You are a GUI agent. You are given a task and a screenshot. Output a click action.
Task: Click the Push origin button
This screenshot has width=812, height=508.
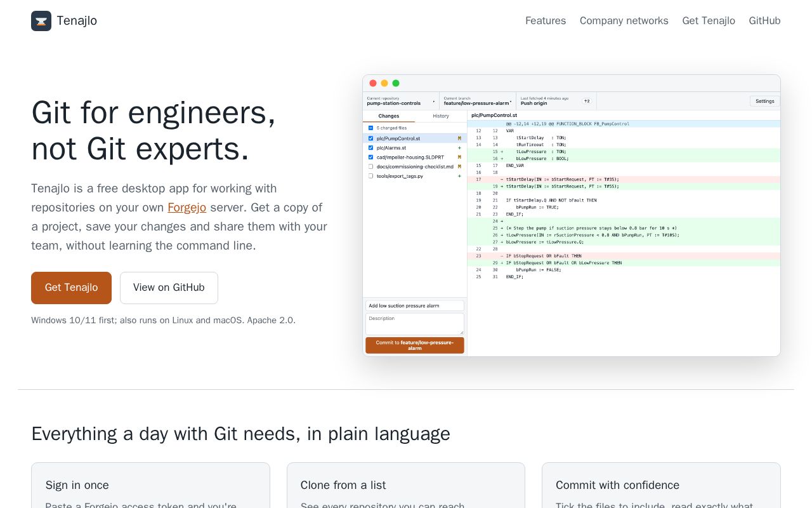(x=556, y=101)
